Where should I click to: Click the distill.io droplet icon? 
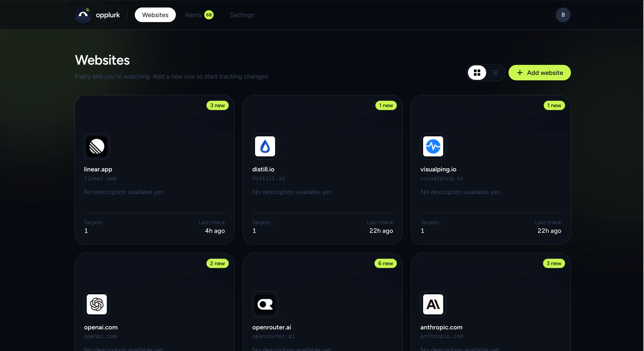(x=265, y=146)
